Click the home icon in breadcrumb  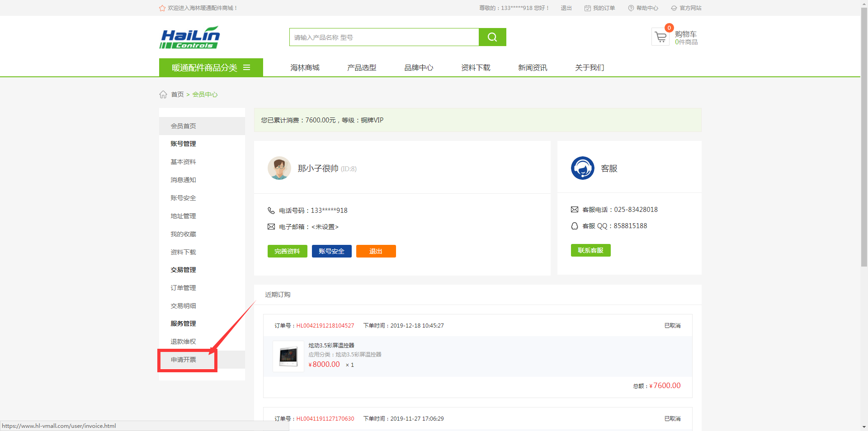[x=163, y=94]
